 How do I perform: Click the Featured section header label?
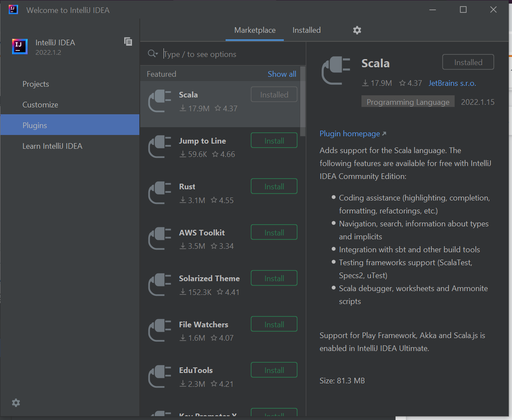pos(161,74)
